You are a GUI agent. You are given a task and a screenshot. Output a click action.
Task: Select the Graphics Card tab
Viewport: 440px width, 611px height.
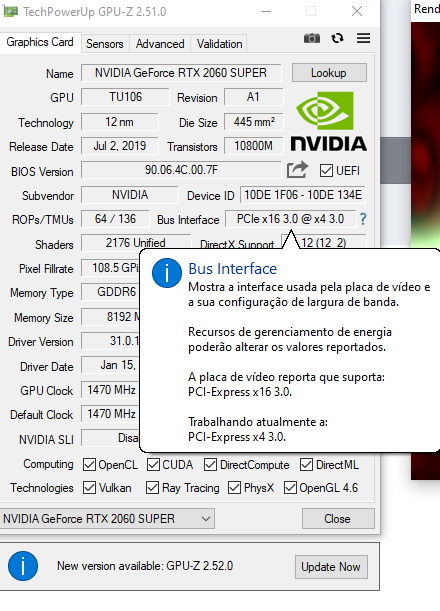pos(40,42)
